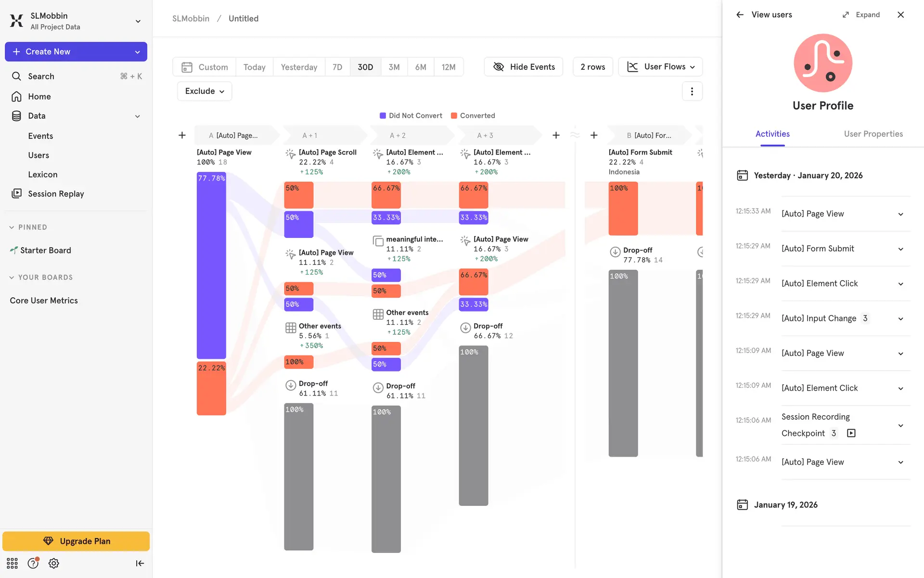Select the 7D date range
Screen dimensions: 924x578
click(337, 67)
